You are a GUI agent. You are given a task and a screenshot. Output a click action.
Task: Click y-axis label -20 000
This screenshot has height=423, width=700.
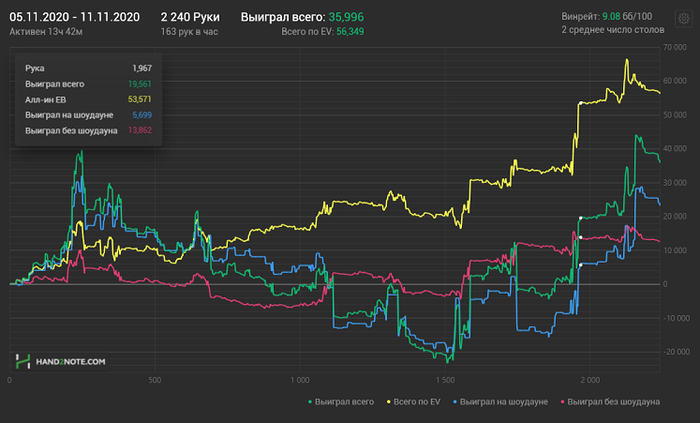675,352
